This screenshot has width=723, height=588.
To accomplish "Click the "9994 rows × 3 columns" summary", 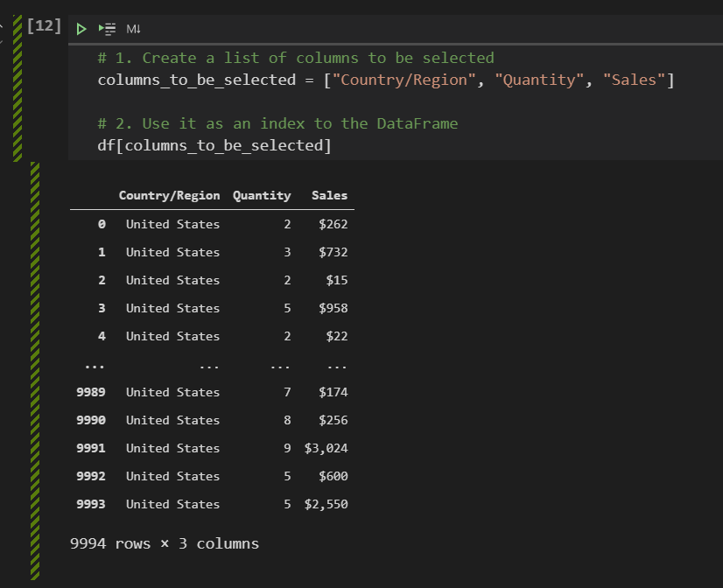I will 165,543.
